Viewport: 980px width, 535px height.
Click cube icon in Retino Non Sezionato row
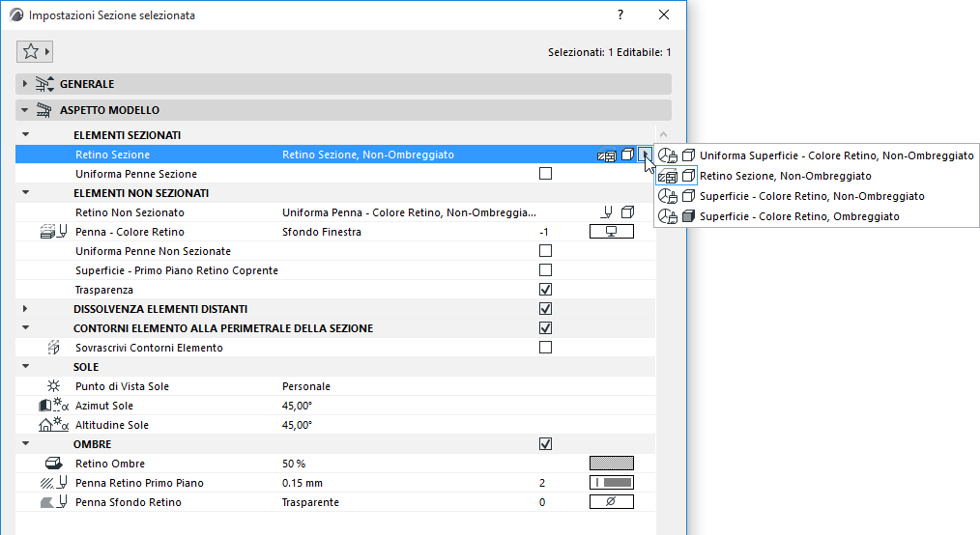click(x=627, y=212)
